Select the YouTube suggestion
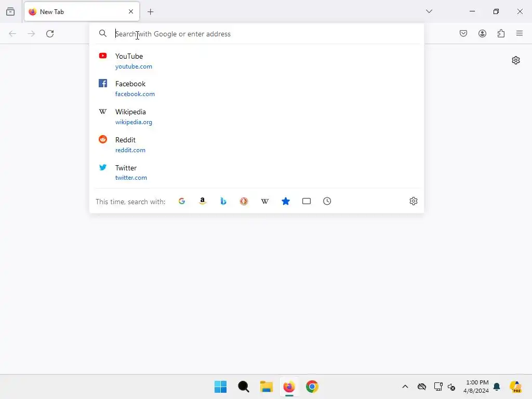 [x=257, y=61]
